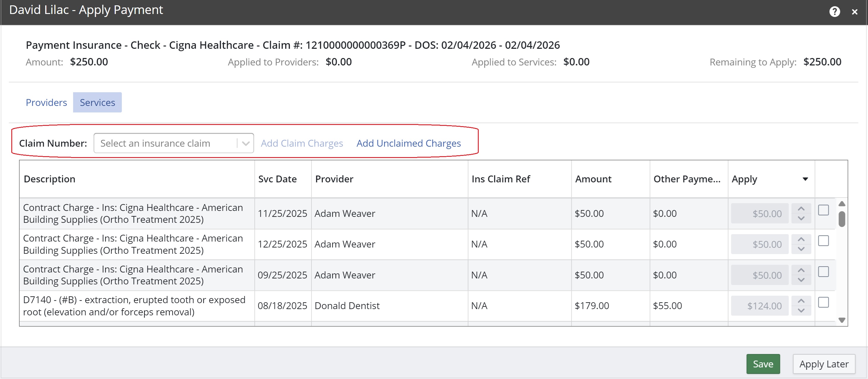Switch to the Providers tab
The height and width of the screenshot is (379, 868).
point(46,103)
